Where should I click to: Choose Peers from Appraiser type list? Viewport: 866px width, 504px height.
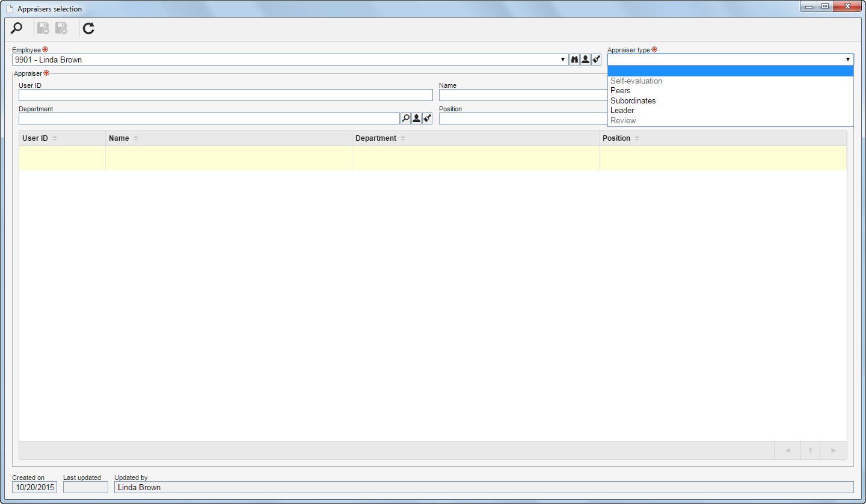click(x=731, y=91)
